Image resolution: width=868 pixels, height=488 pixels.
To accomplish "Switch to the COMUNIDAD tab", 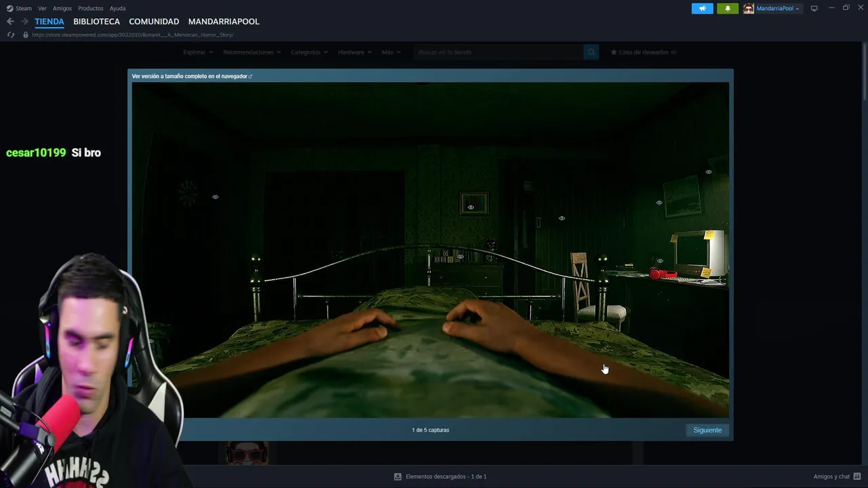I will [154, 22].
